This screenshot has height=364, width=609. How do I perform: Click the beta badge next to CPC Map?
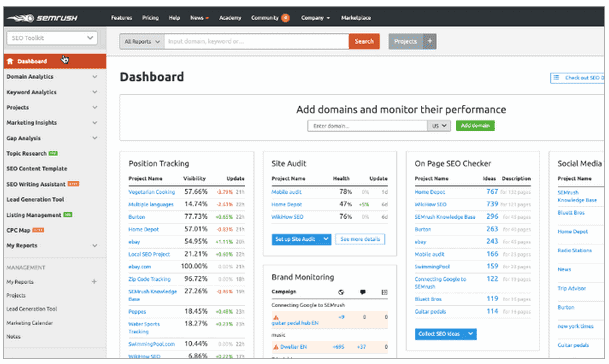[x=38, y=230]
